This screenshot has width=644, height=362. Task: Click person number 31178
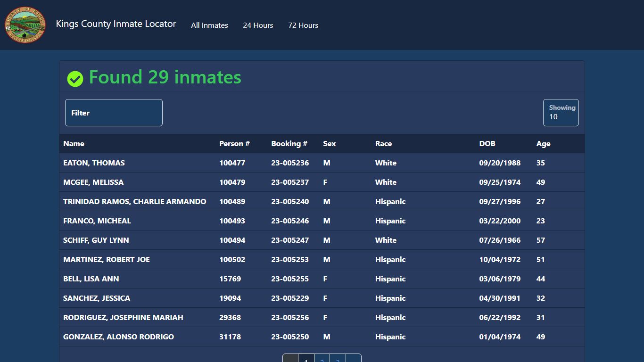coord(230,337)
